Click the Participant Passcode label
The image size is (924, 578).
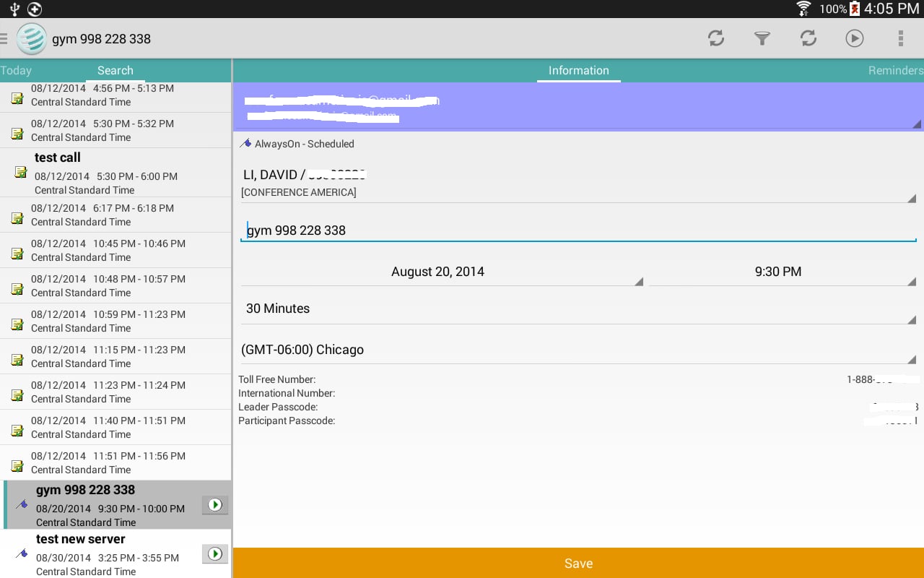click(287, 420)
